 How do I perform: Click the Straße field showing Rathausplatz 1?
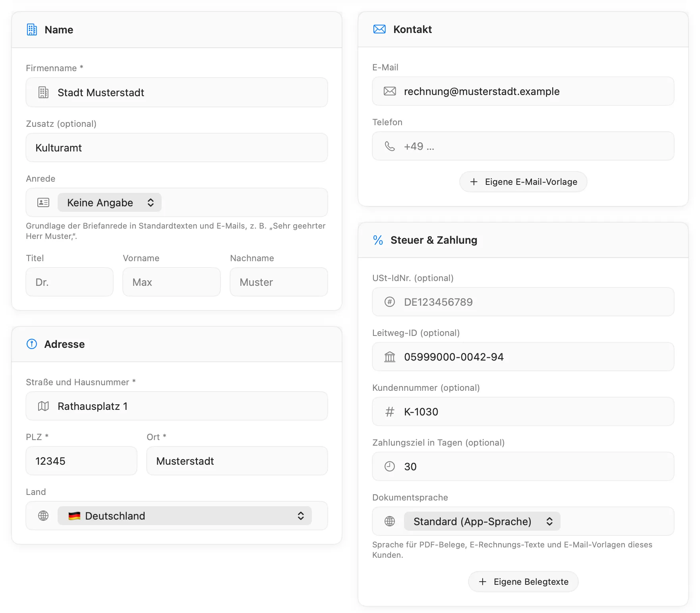point(177,406)
